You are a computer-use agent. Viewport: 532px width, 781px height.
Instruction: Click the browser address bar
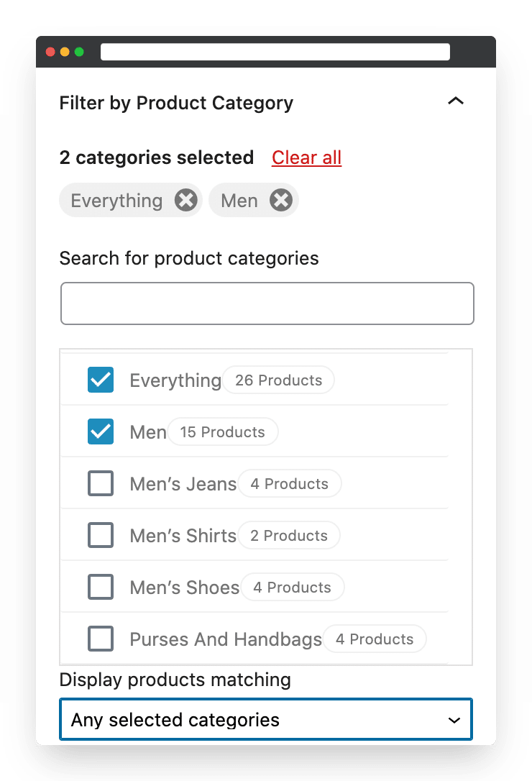pos(275,52)
